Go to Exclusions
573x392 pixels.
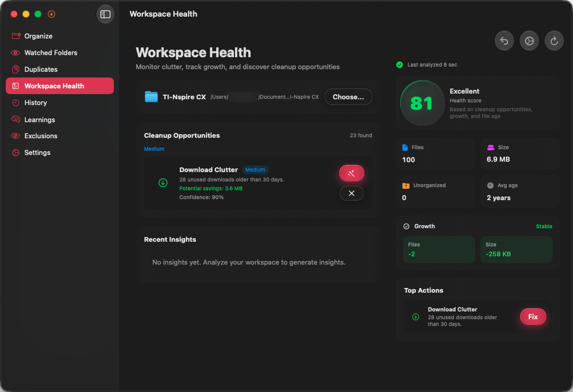click(x=60, y=136)
